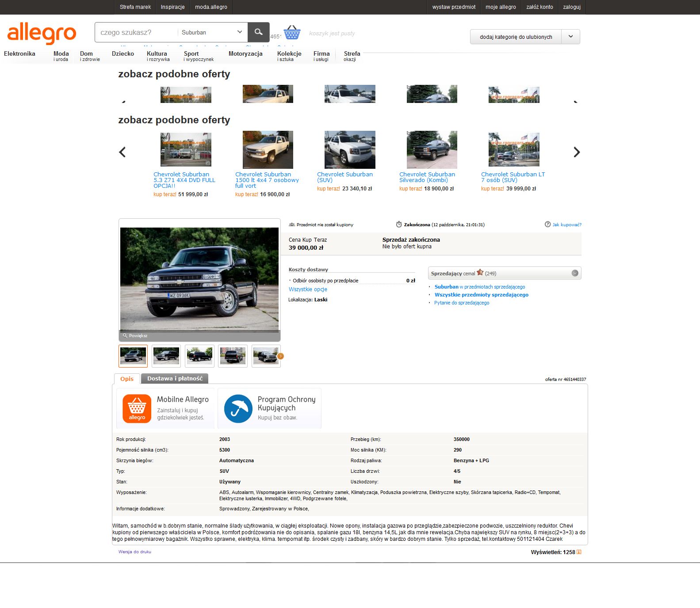This screenshot has width=700, height=608.
Task: Click the search magnifier button
Action: coord(259,32)
